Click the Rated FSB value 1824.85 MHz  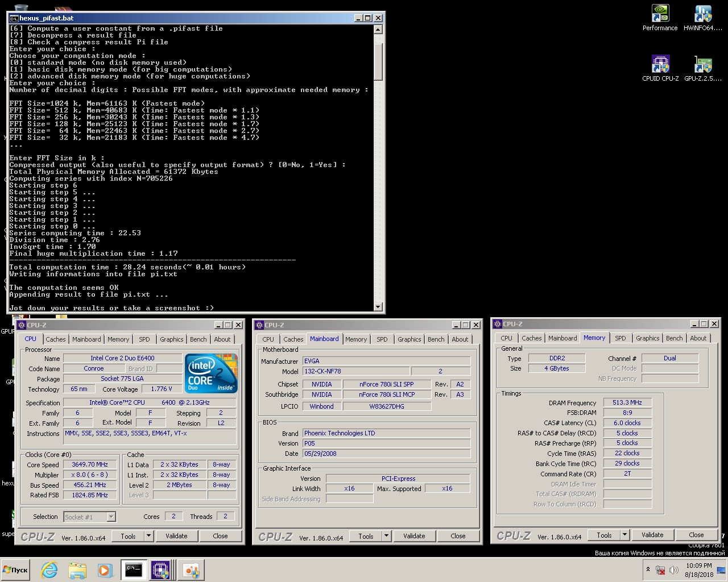point(90,495)
